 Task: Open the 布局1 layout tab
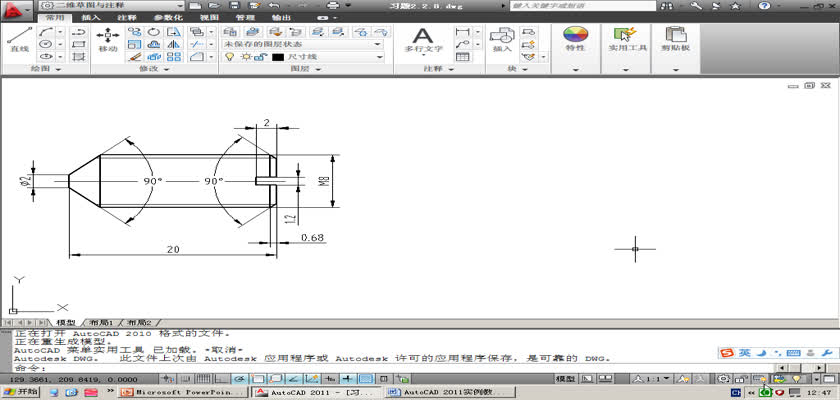coord(101,323)
